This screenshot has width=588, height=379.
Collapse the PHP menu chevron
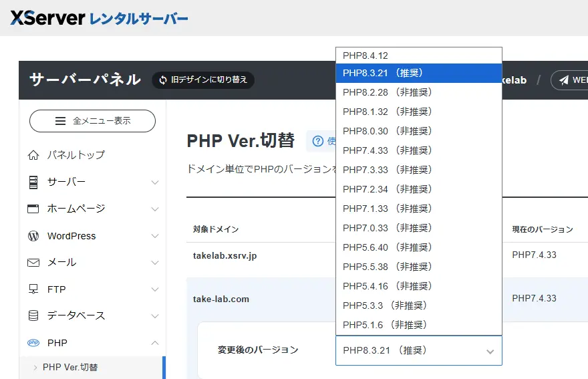(x=155, y=343)
